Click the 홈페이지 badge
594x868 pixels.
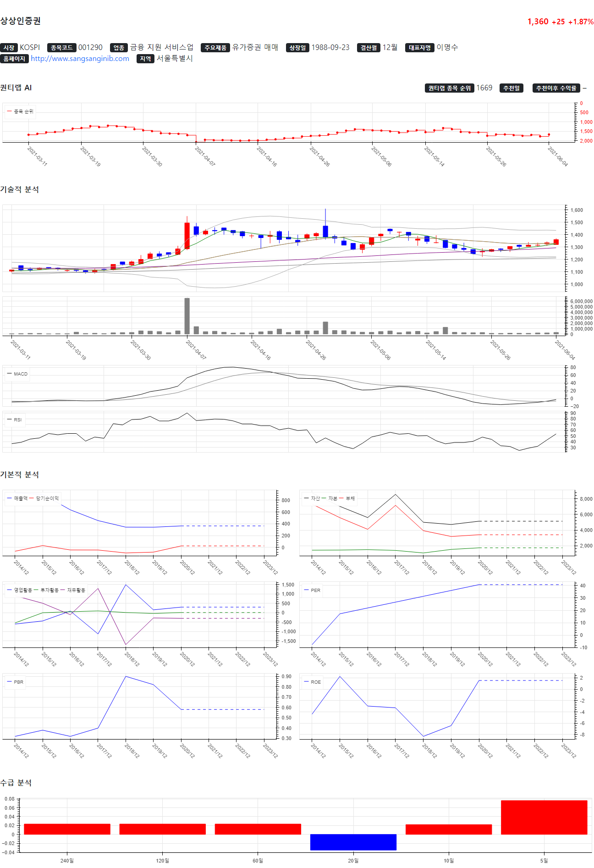[14, 59]
